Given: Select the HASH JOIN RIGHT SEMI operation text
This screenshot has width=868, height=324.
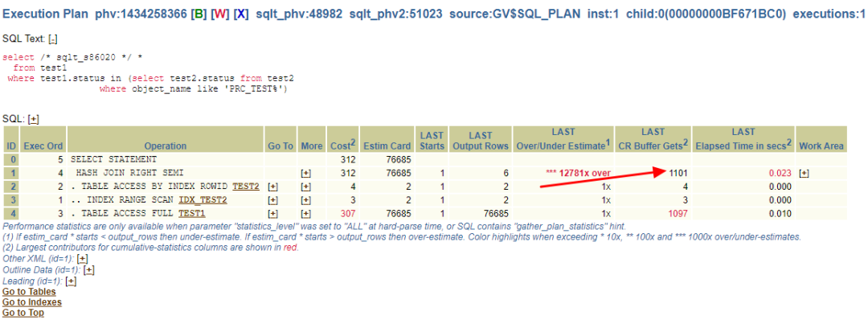Looking at the screenshot, I should 129,173.
